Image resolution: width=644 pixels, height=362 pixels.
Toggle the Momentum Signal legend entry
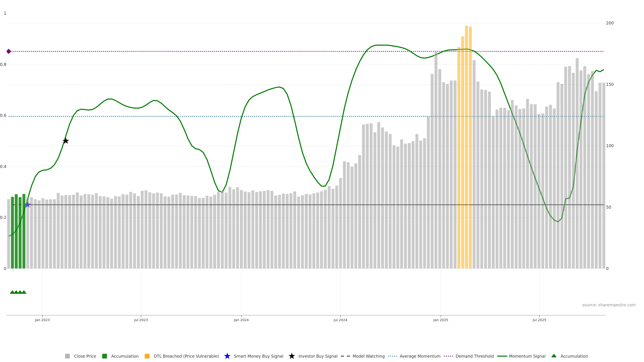pos(527,356)
